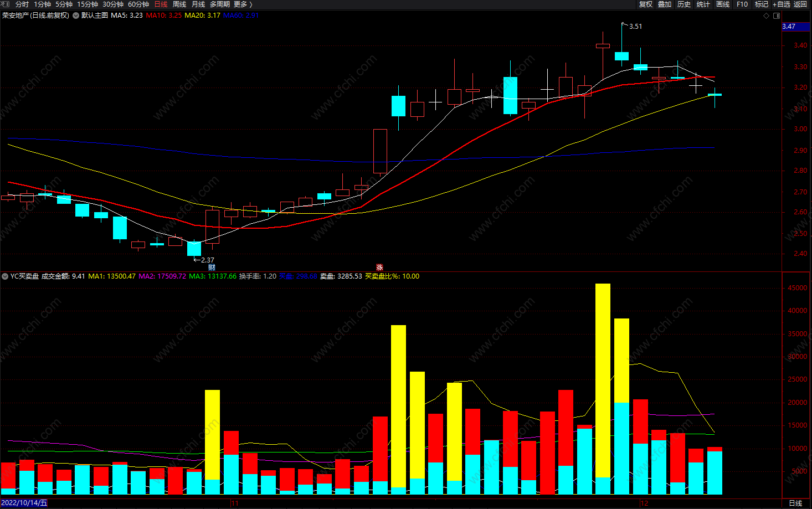Switch to 月线 monthly chart
Viewport: 812px width, 509px height.
[198, 4]
